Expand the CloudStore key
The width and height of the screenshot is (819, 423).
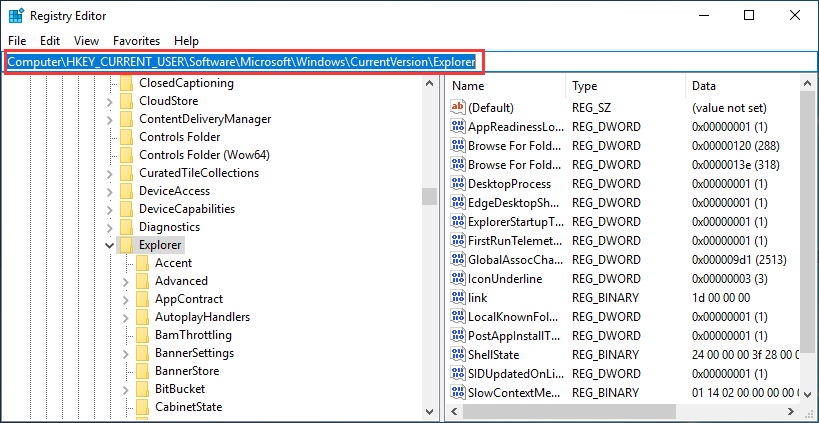tap(109, 101)
